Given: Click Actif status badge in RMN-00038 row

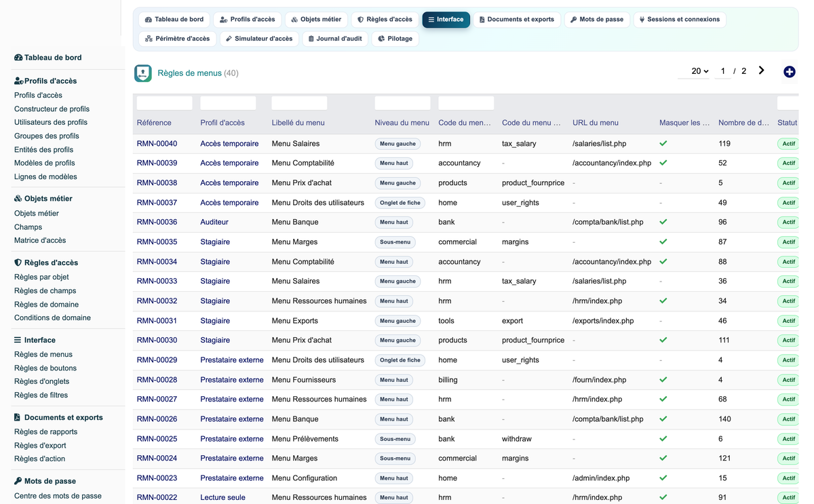Looking at the screenshot, I should point(788,183).
